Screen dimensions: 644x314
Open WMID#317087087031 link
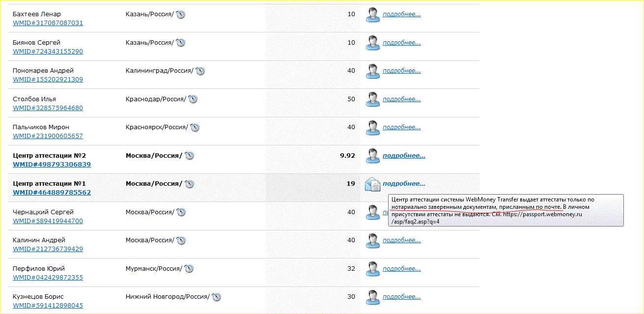click(48, 23)
